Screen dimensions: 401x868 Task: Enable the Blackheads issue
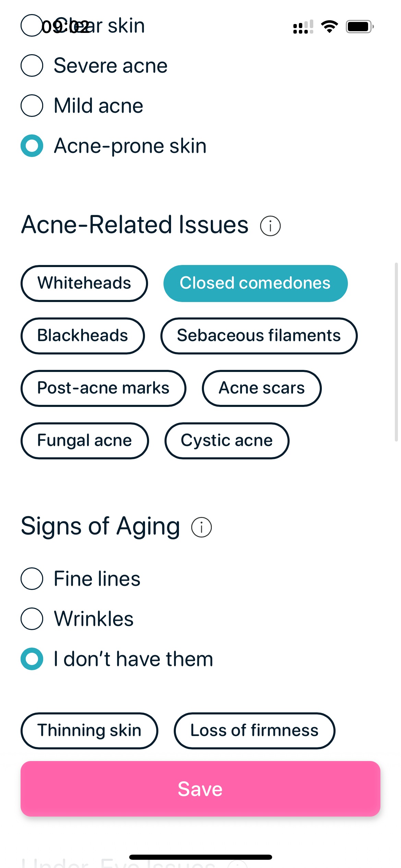(x=83, y=336)
